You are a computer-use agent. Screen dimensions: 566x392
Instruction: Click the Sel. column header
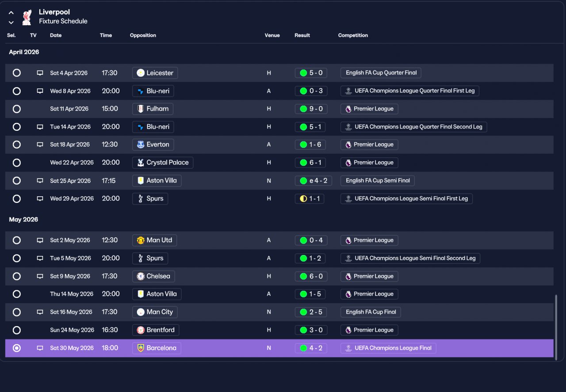(11, 35)
